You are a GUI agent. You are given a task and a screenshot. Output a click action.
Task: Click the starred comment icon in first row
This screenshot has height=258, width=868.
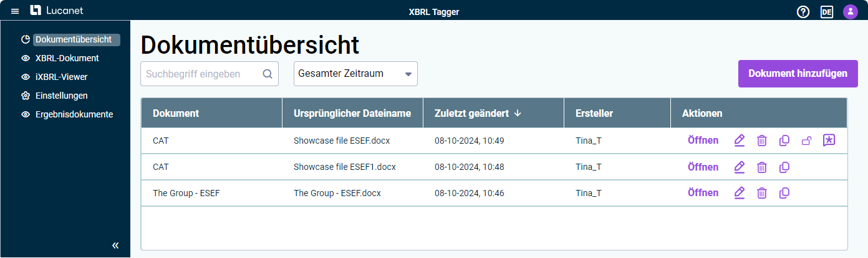[x=829, y=141]
